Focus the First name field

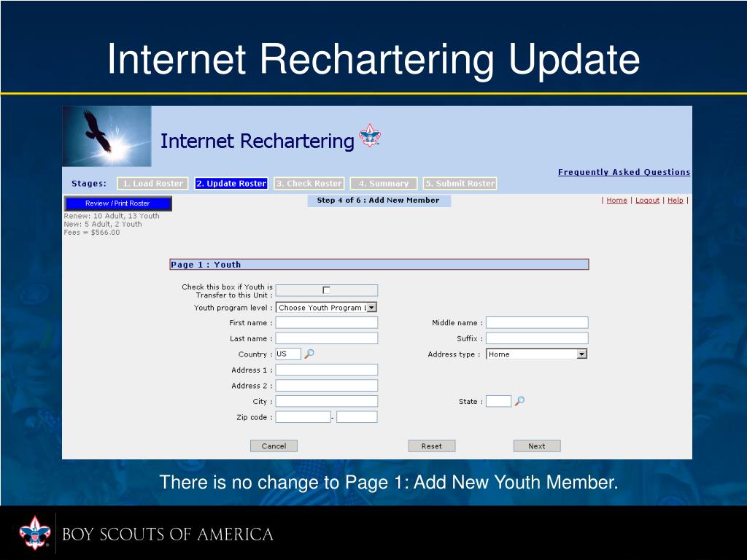click(327, 322)
